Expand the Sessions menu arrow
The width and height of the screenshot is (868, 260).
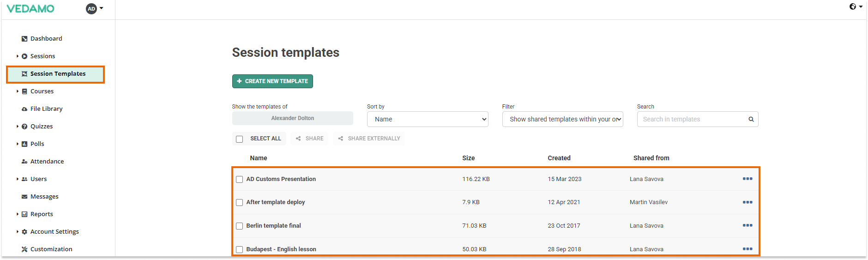point(18,56)
